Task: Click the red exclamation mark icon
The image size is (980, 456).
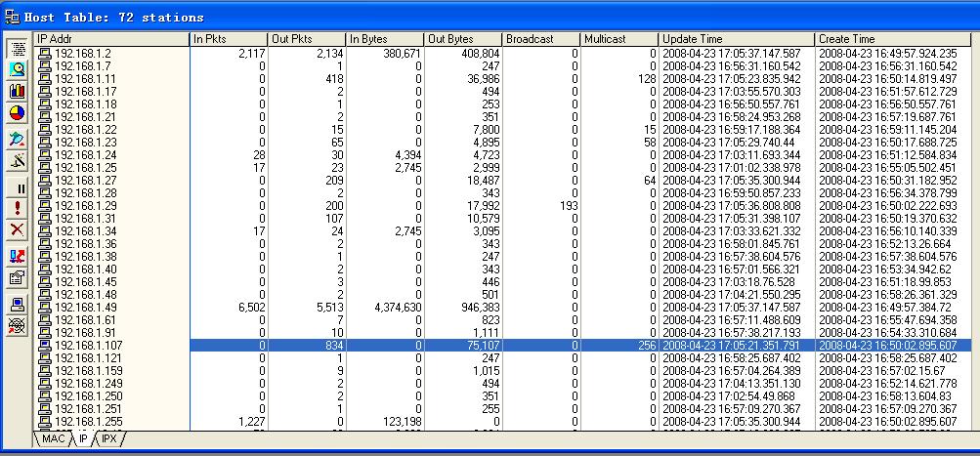Action: click(x=18, y=208)
